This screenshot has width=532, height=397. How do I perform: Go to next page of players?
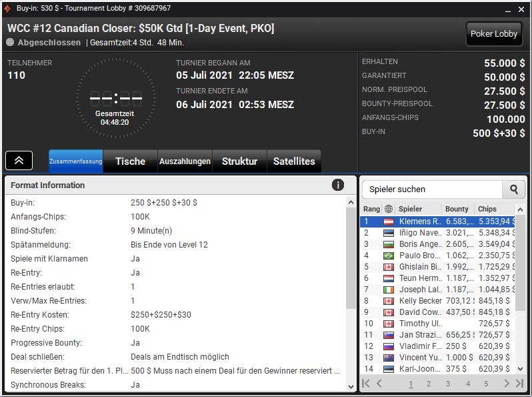(x=507, y=384)
